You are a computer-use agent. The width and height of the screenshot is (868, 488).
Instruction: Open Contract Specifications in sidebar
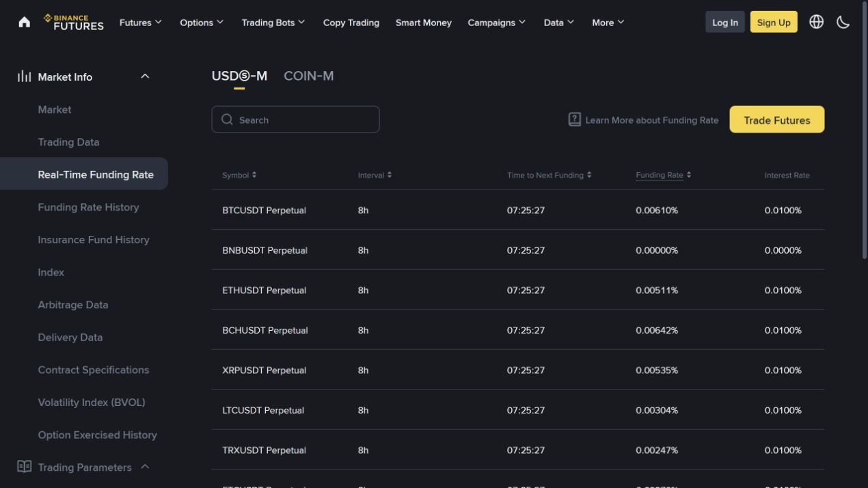(x=94, y=370)
